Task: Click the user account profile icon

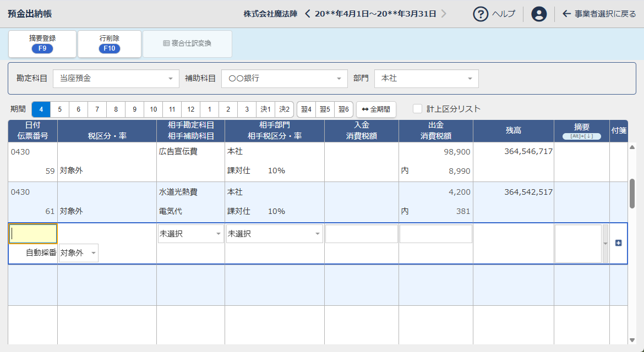Action: point(539,14)
